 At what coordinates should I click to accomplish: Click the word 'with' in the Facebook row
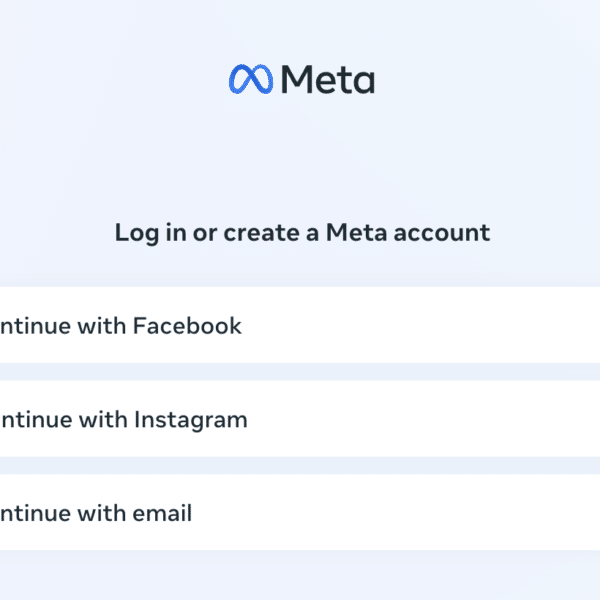click(x=101, y=326)
